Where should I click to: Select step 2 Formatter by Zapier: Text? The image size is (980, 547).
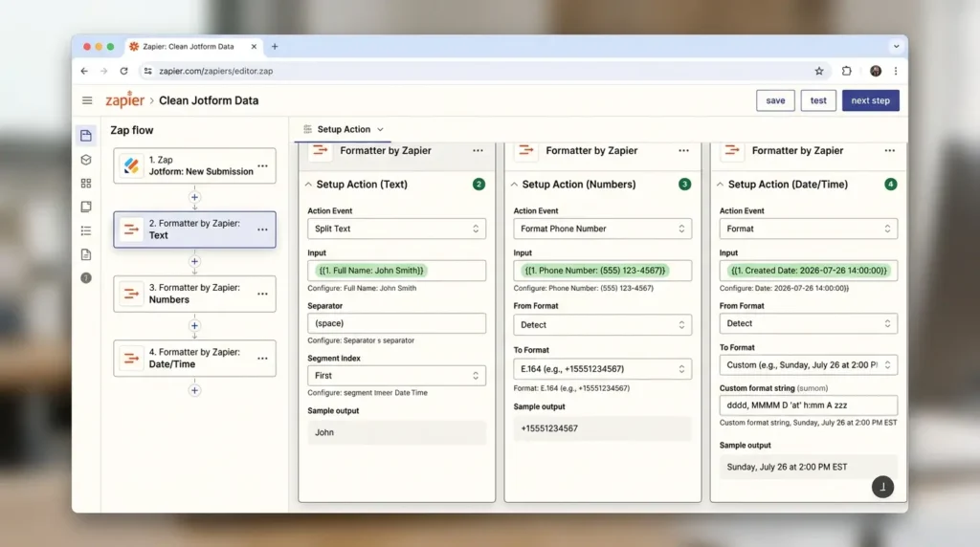point(194,230)
